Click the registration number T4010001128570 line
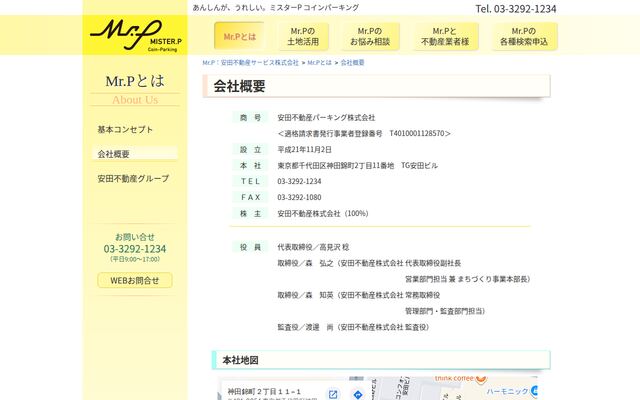 click(364, 133)
